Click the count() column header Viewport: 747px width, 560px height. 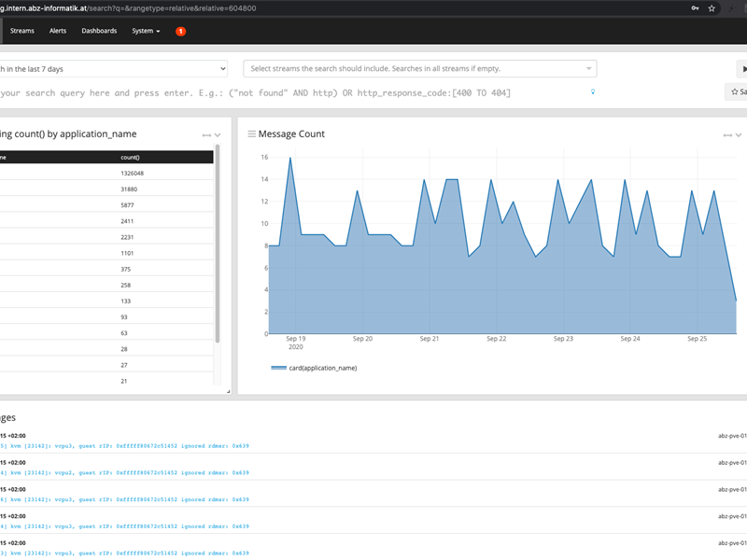pos(131,158)
